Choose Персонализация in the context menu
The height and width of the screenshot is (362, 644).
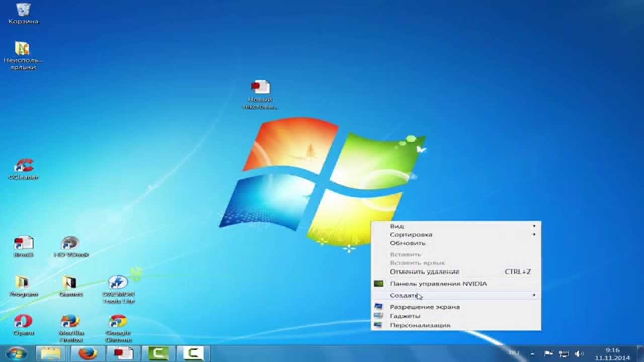coord(456,325)
